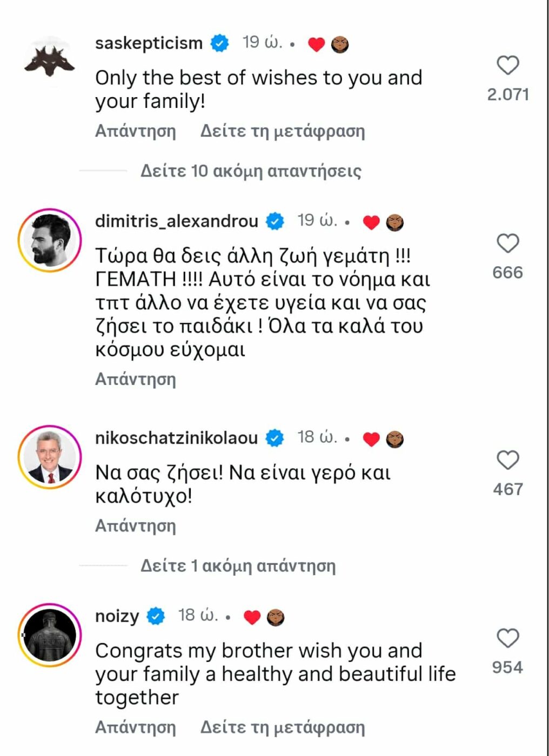Open the saskepticism username link
This screenshot has width=549, height=756.
[149, 43]
